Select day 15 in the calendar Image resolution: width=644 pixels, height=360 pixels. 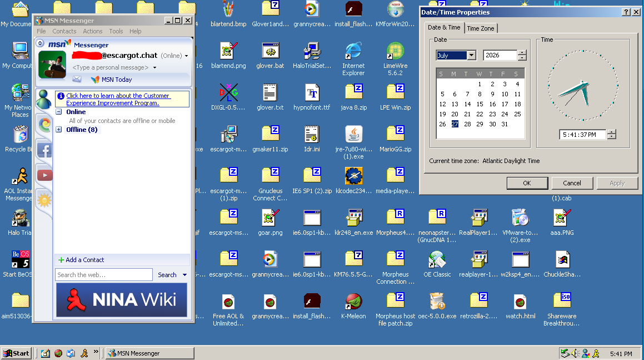point(480,104)
